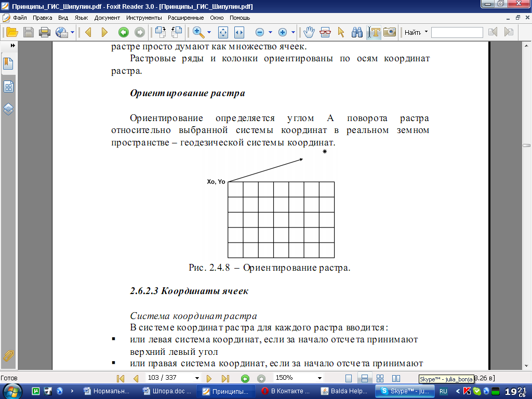Open the Правка menu
This screenshot has width=532, height=399.
point(43,18)
